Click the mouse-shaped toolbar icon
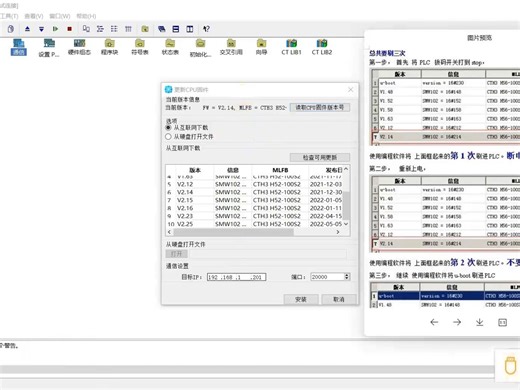 (11, 29)
